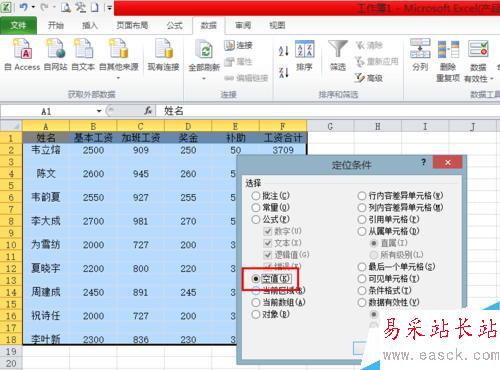This screenshot has width=500, height=370.
Task: Select column G header
Action: tap(330, 126)
